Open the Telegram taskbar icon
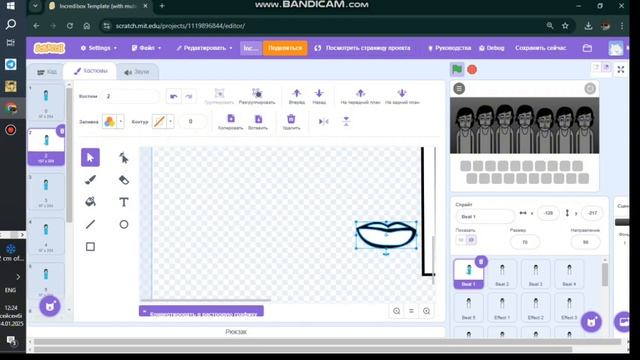The width and height of the screenshot is (640, 360). pyautogui.click(x=11, y=64)
